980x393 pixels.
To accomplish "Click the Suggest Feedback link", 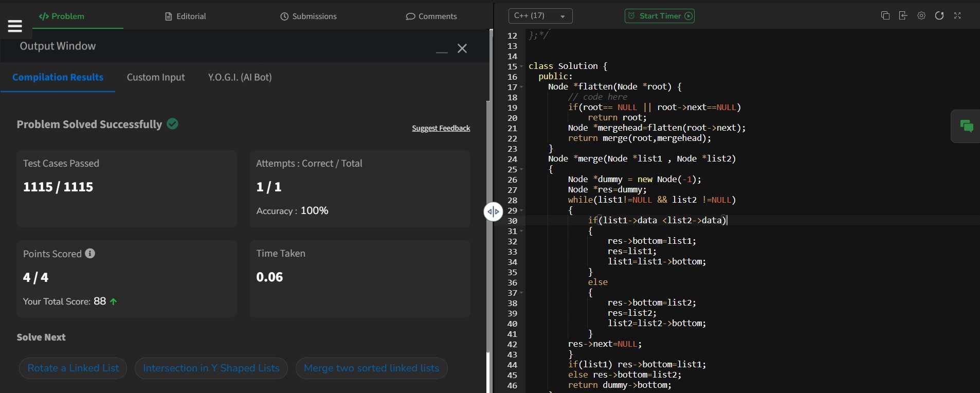I will 441,128.
